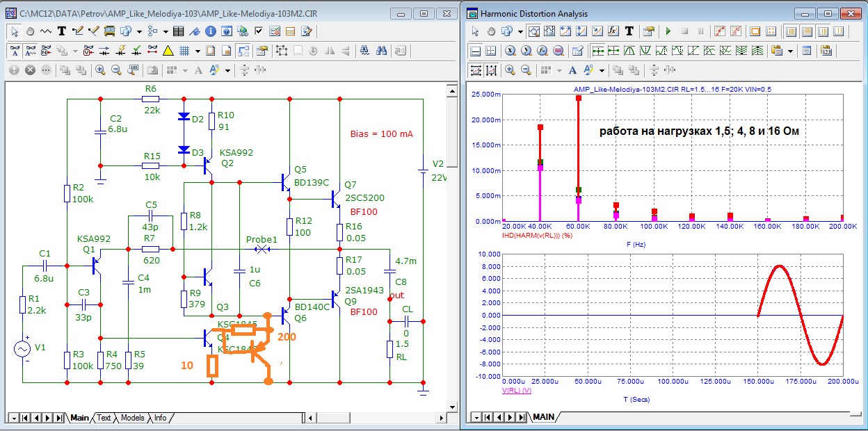Toggle the grid display in schematic toolbar

(x=184, y=51)
